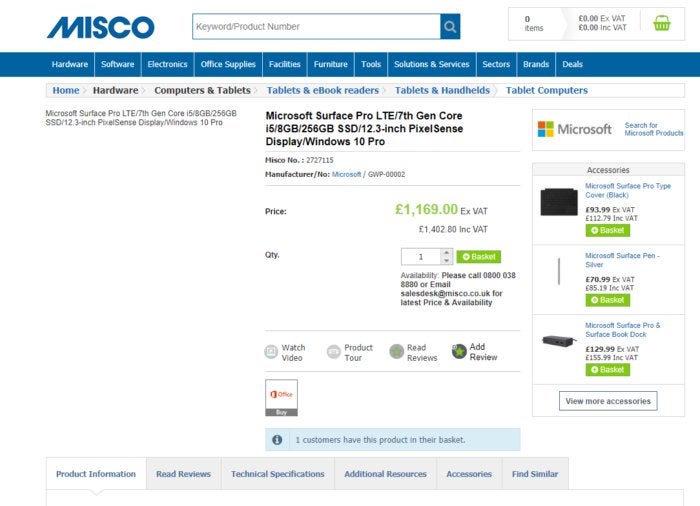The width and height of the screenshot is (700, 506).
Task: Open the Find Similar tab
Action: [535, 474]
